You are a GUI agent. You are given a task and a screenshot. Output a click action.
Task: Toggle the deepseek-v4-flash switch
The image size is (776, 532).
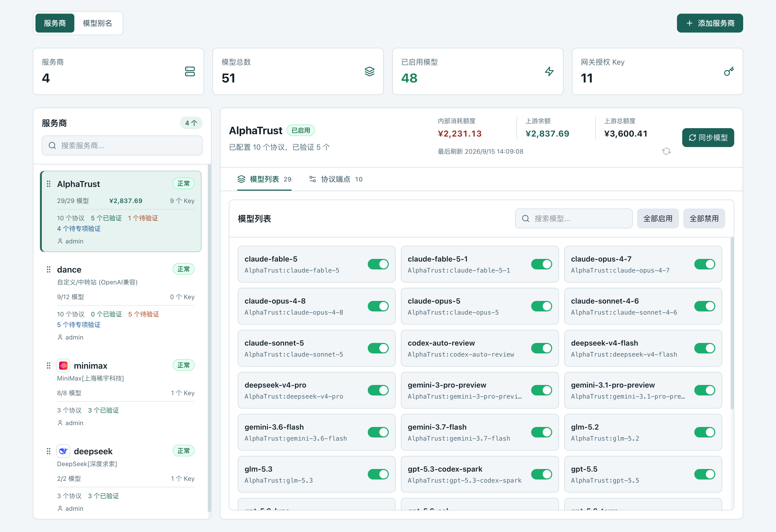705,348
